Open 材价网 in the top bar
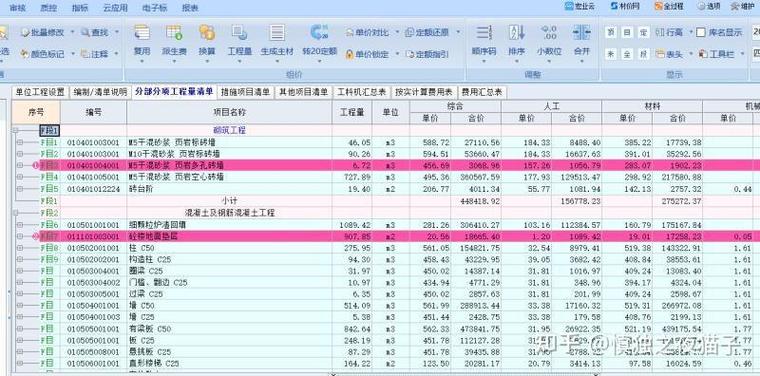760x376 pixels. (x=625, y=6)
